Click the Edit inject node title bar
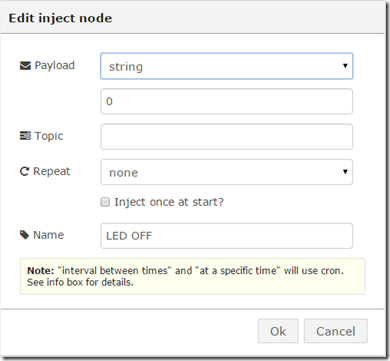The width and height of the screenshot is (390, 361). coord(193,18)
